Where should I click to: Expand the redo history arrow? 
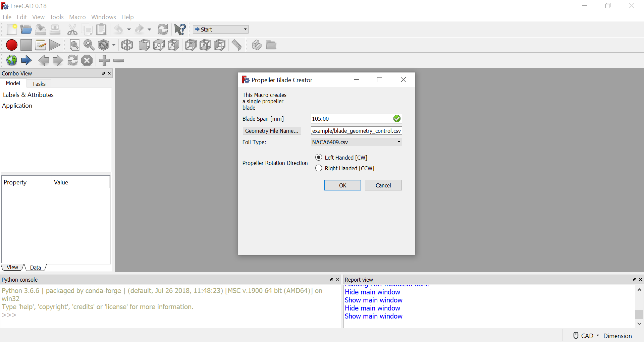coord(150,30)
